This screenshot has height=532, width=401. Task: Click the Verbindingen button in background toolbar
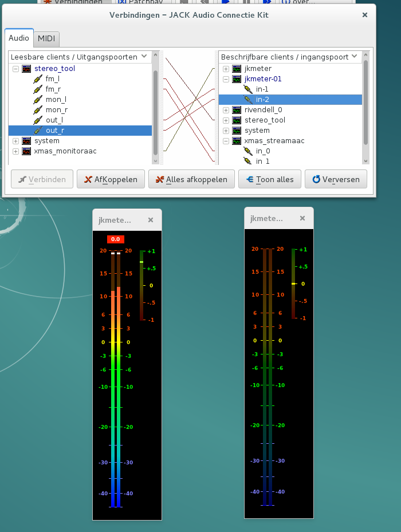click(74, 2)
